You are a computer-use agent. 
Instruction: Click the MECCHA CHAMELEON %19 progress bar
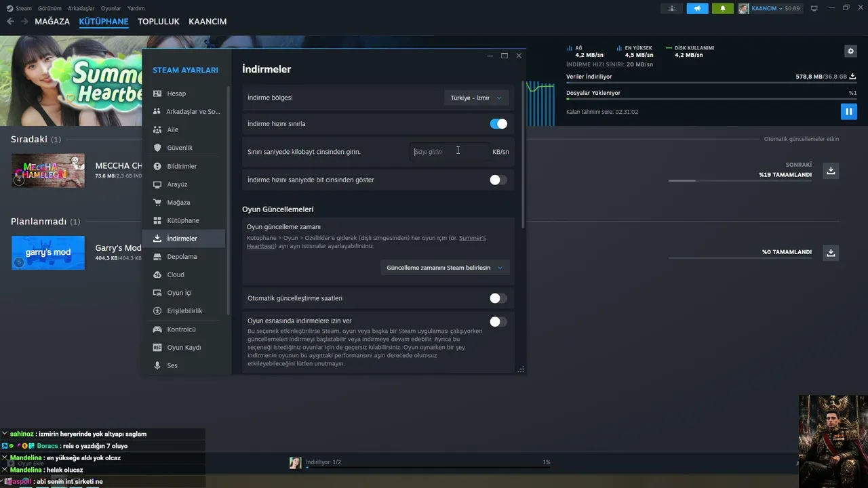pyautogui.click(x=740, y=181)
